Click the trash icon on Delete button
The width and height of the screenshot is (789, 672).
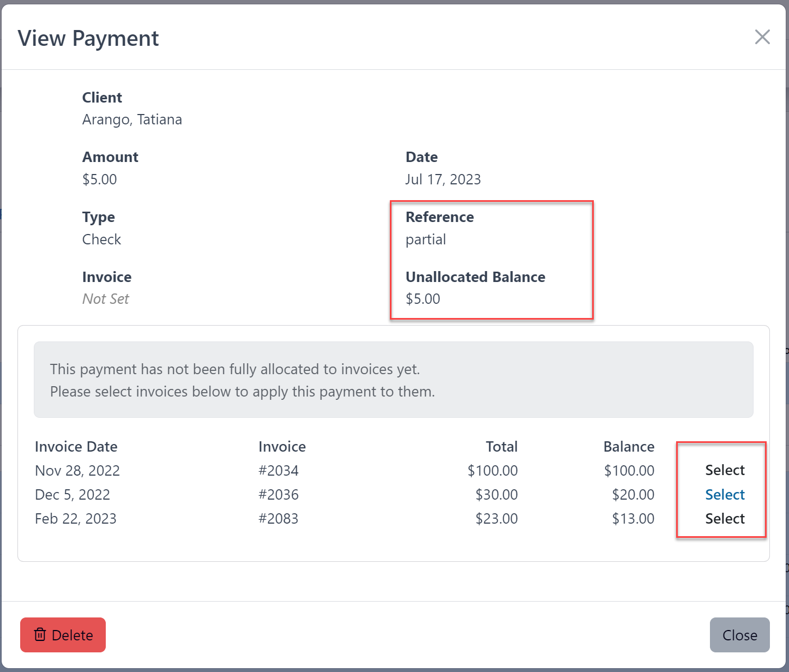click(40, 634)
